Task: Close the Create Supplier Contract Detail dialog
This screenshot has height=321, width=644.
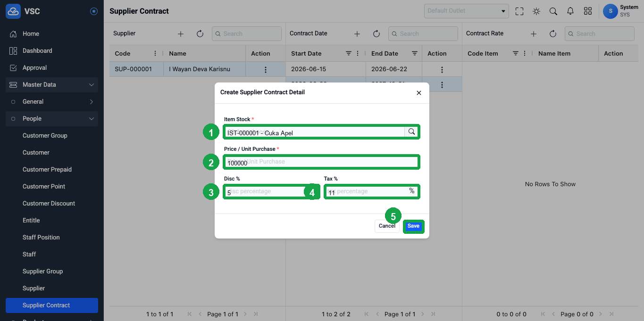Action: click(x=419, y=93)
